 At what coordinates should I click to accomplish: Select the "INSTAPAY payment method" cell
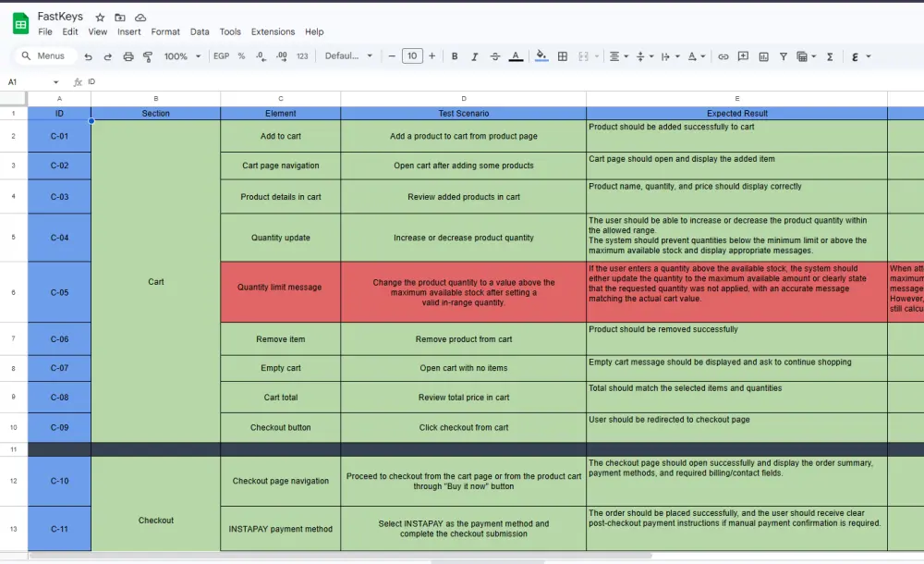click(x=281, y=529)
